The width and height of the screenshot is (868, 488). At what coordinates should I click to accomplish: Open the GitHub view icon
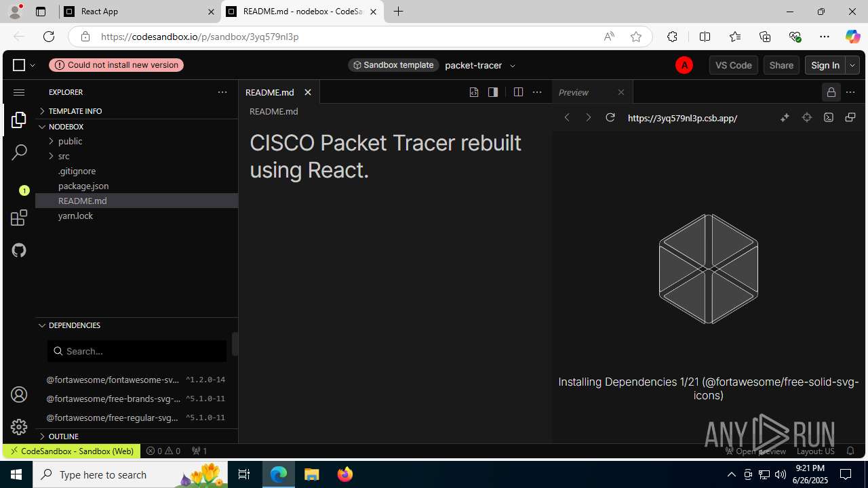pos(19,250)
